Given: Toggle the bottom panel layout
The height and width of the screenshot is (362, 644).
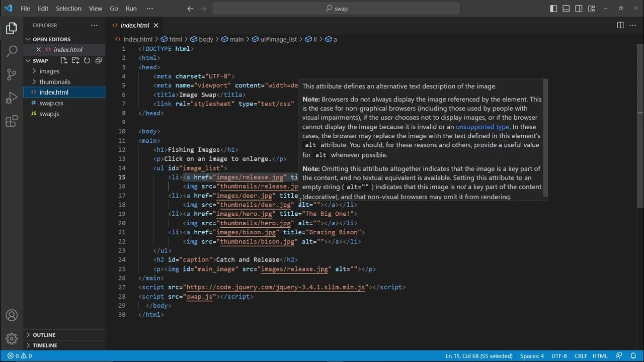Looking at the screenshot, I should pos(566,9).
